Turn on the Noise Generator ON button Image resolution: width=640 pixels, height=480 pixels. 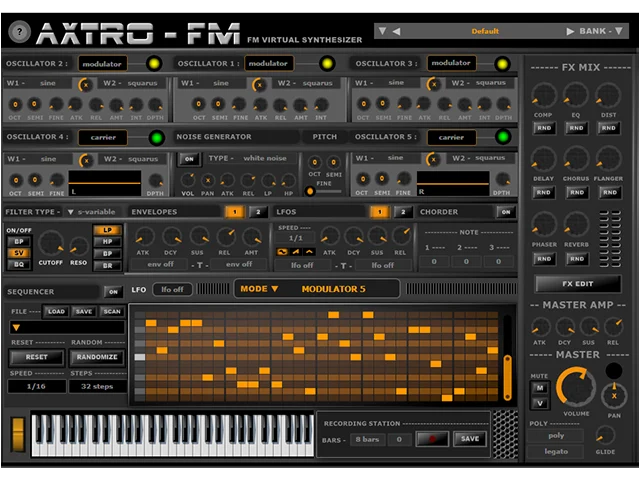[189, 159]
